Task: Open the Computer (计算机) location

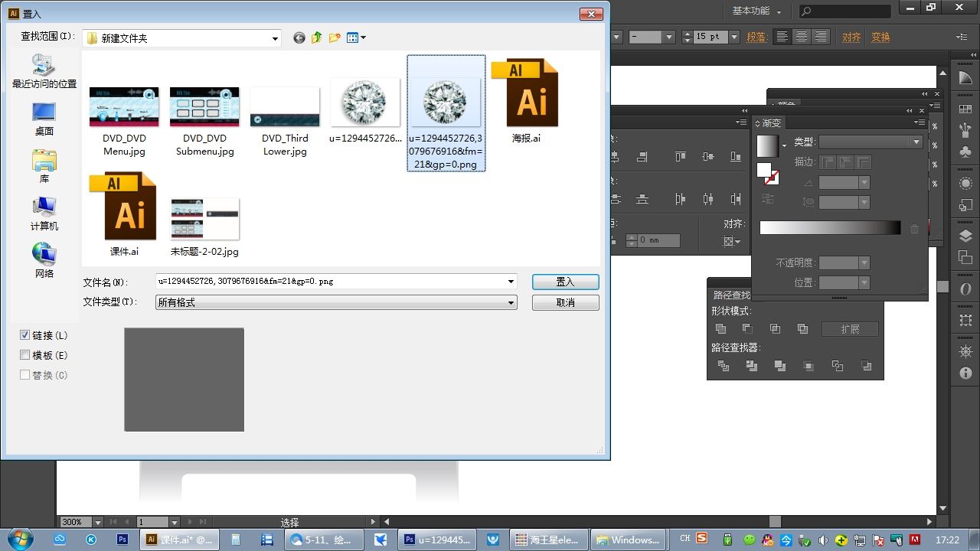Action: coord(44,214)
